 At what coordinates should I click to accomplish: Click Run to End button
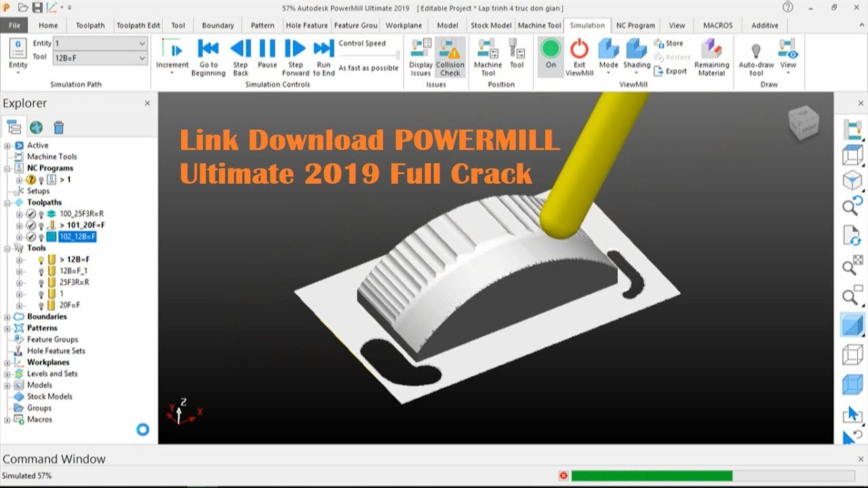point(324,58)
